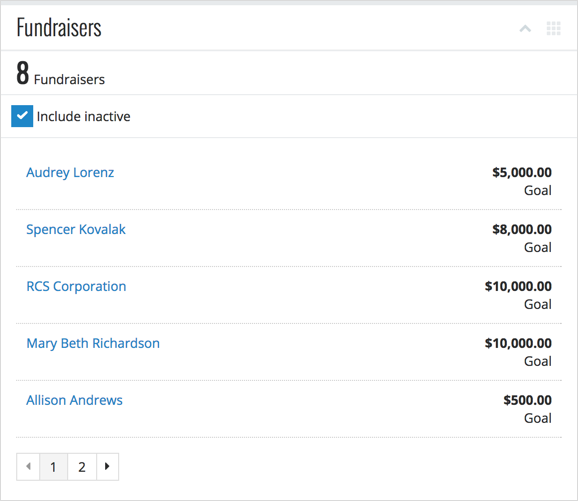The image size is (578, 501).
Task: Go to the next page arrow
Action: (x=107, y=467)
